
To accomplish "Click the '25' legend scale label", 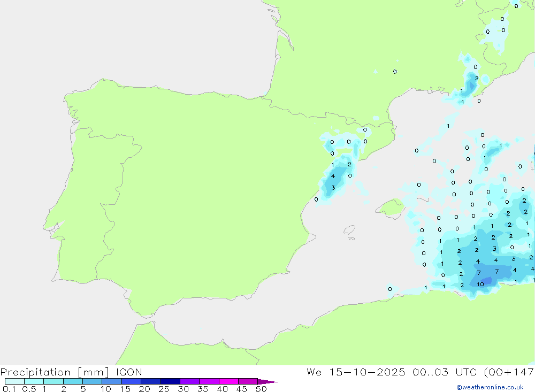I will (x=164, y=389).
